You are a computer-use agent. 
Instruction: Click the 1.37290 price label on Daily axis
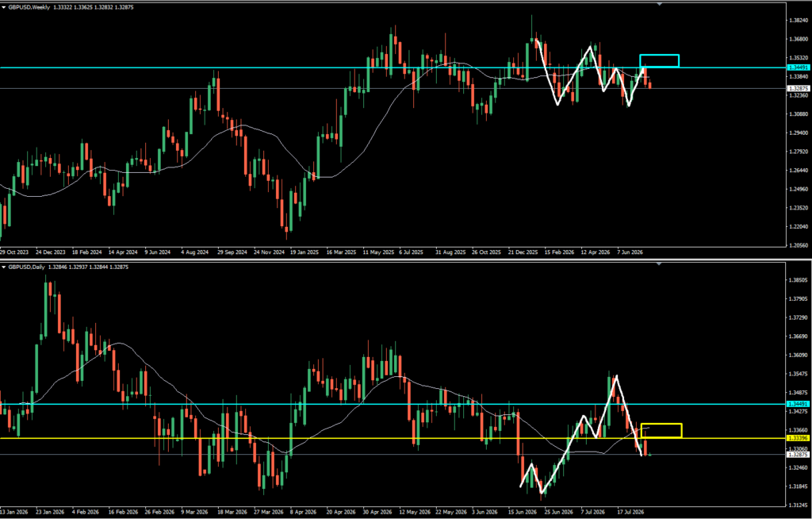pyautogui.click(x=798, y=317)
